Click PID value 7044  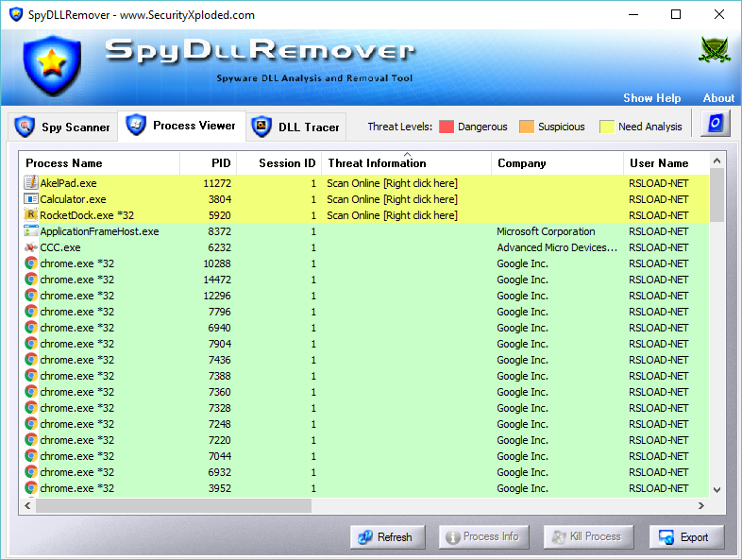point(220,456)
